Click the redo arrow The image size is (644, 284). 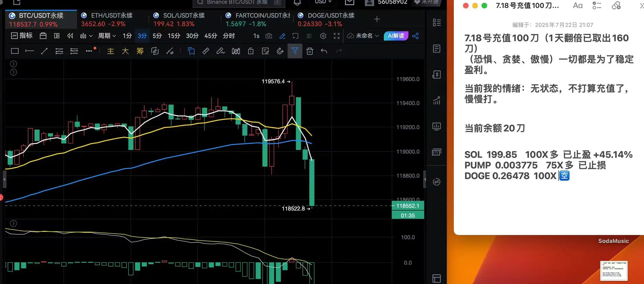[x=339, y=51]
